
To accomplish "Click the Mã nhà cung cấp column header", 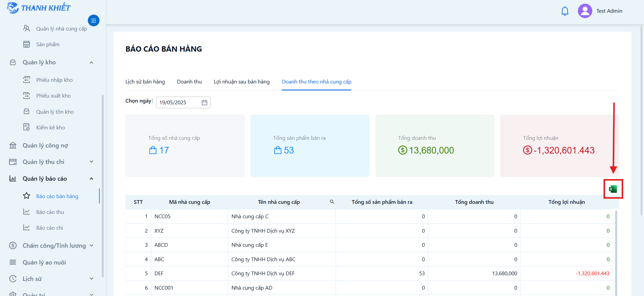I will tap(189, 202).
